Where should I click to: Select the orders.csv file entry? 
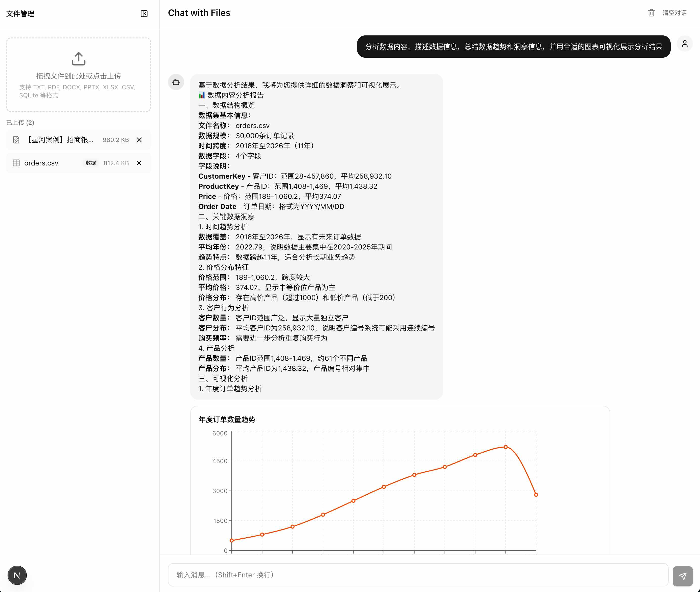click(x=41, y=163)
